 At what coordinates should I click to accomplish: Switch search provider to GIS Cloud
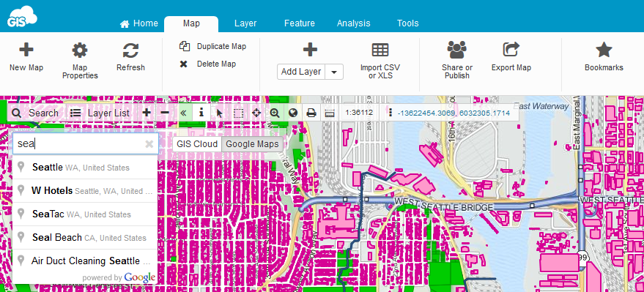[197, 144]
